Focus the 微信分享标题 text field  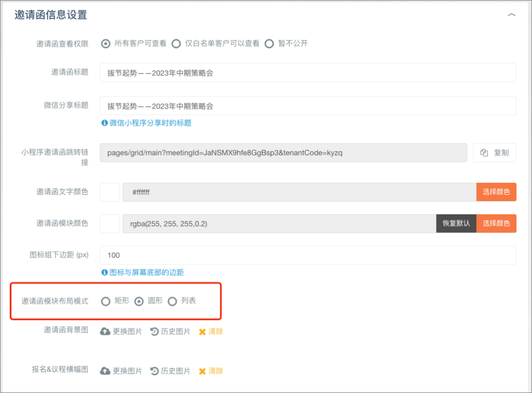[307, 106]
